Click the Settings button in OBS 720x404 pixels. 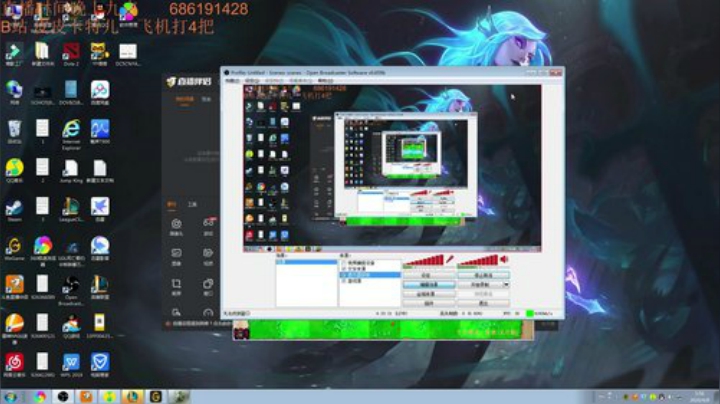[428, 275]
